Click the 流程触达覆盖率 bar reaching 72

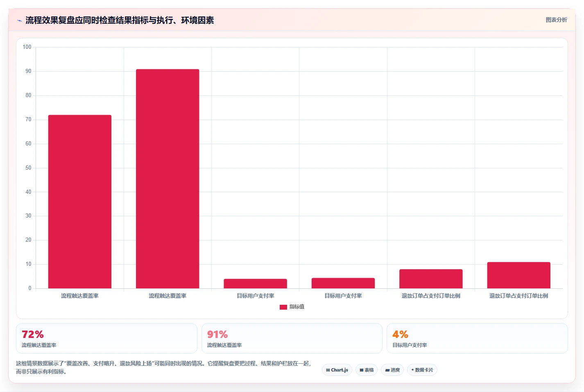[80, 202]
